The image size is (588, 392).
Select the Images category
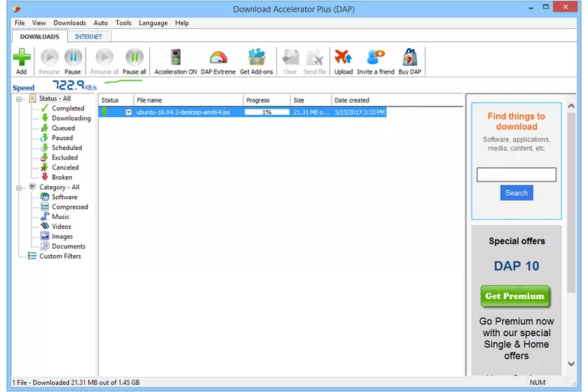coord(62,237)
